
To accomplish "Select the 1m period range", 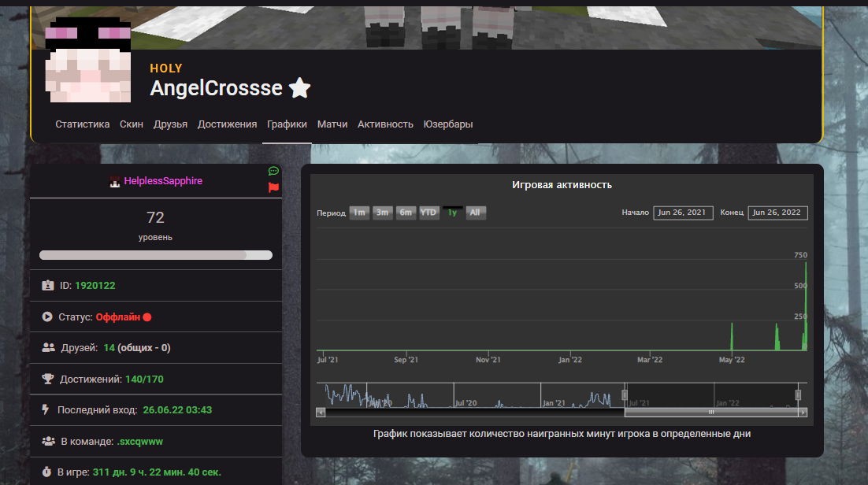I will (359, 213).
